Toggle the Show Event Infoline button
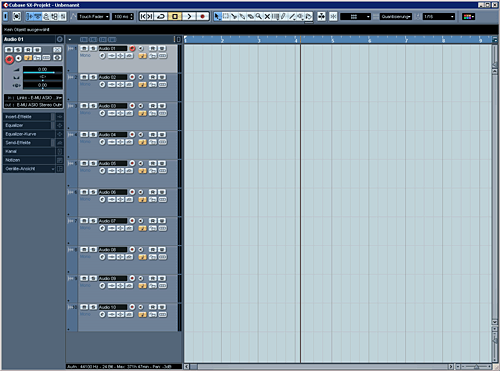 [x=38, y=16]
